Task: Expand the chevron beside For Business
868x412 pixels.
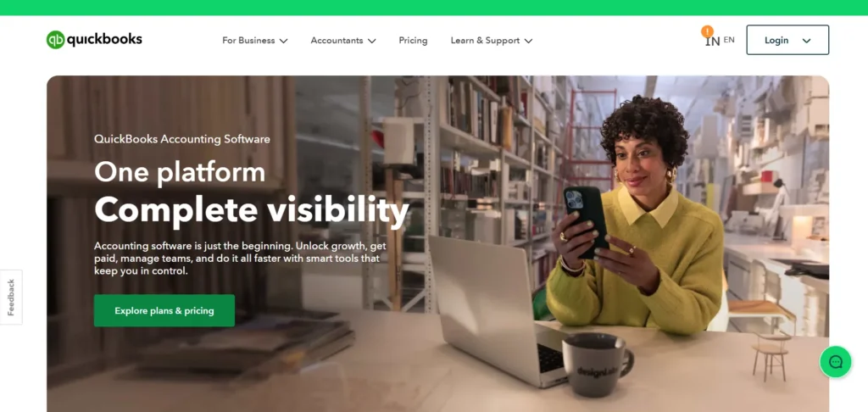Action: 283,41
